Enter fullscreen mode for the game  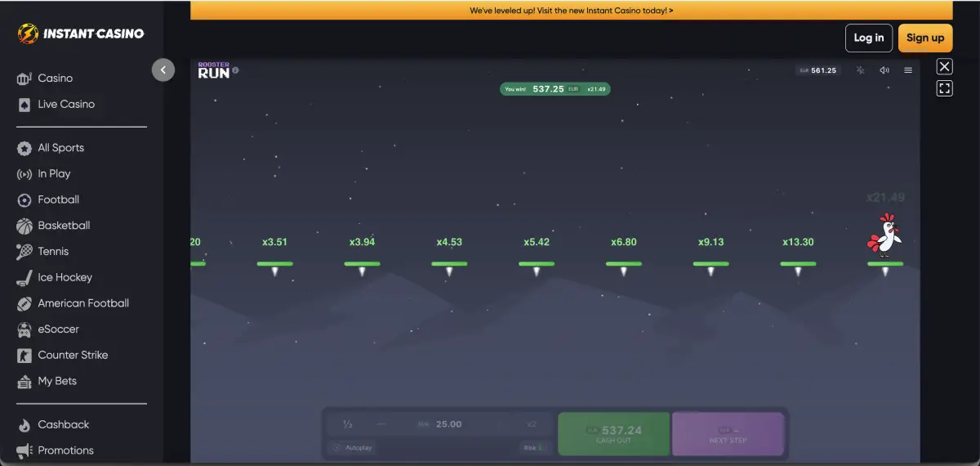coord(945,88)
